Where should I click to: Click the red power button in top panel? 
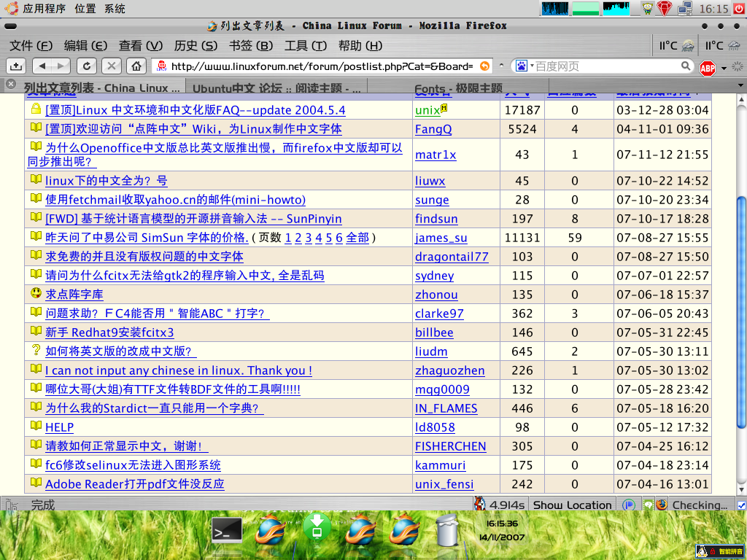(740, 9)
